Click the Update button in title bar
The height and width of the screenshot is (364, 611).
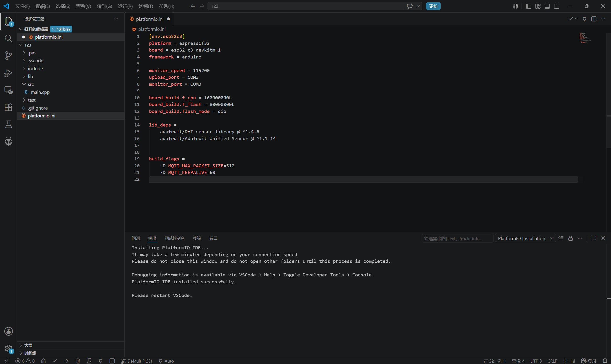(x=433, y=6)
